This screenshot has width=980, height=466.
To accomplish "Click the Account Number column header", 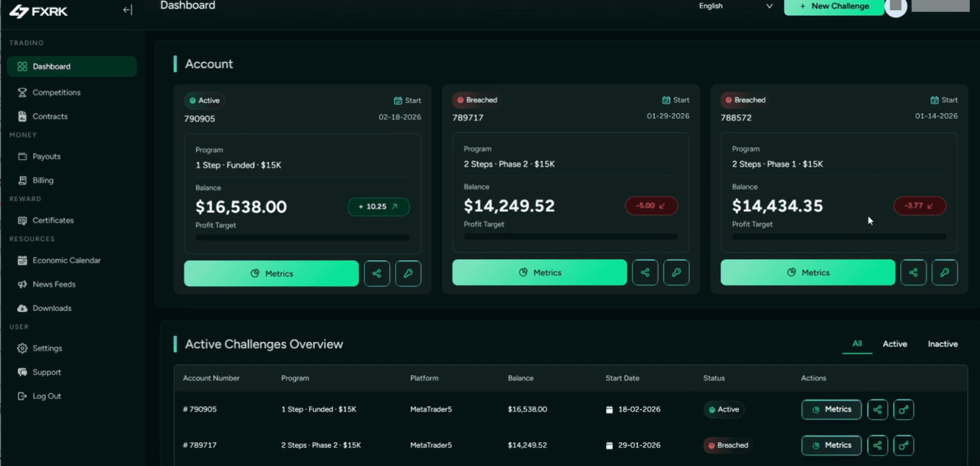I will (211, 378).
